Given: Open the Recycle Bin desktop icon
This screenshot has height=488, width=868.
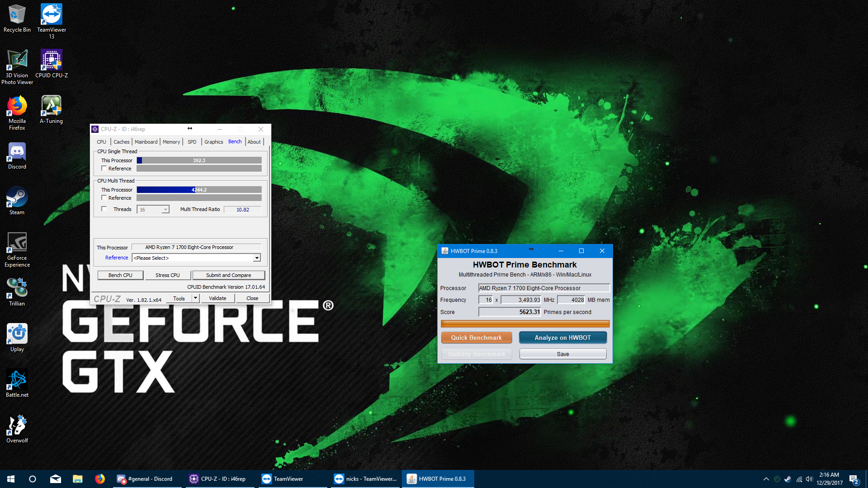Looking at the screenshot, I should (17, 19).
